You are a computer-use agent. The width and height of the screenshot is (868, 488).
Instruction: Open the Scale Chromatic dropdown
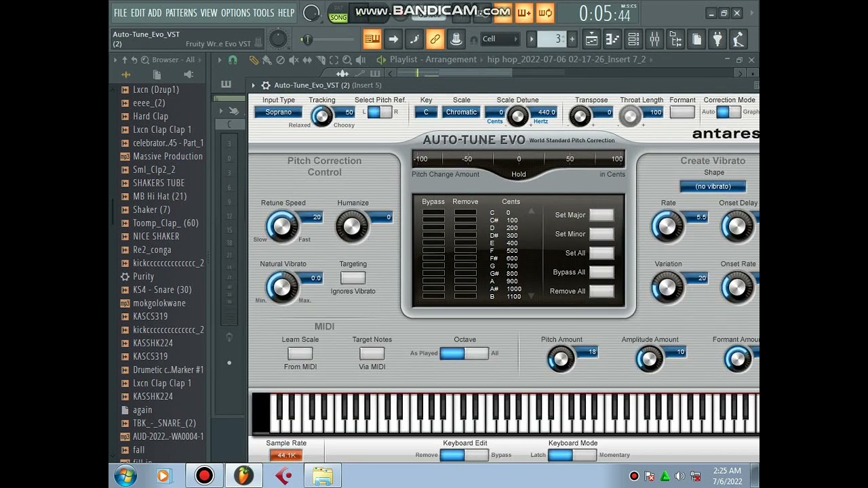(x=461, y=112)
